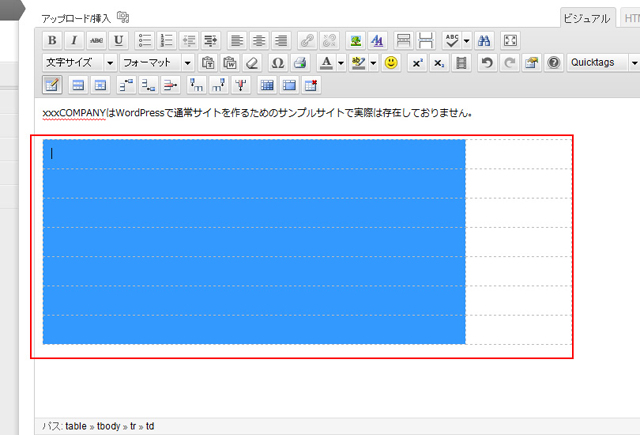Insert an emoticon smiley
Image resolution: width=640 pixels, height=435 pixels.
tap(391, 63)
